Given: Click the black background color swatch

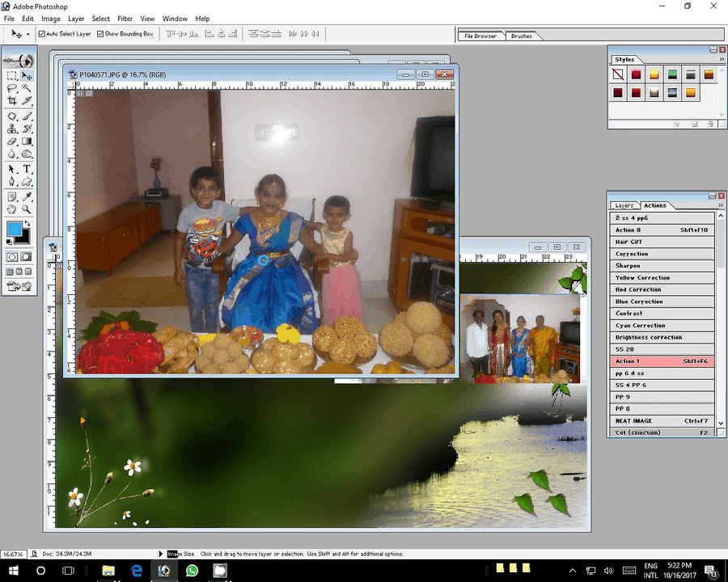Looking at the screenshot, I should coord(24,238).
